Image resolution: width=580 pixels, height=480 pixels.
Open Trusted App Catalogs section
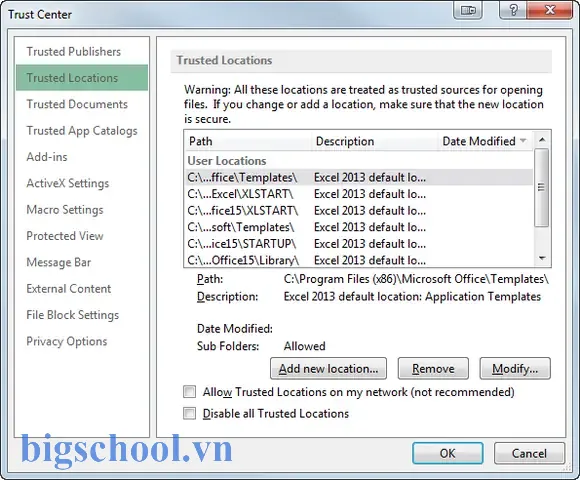point(82,131)
